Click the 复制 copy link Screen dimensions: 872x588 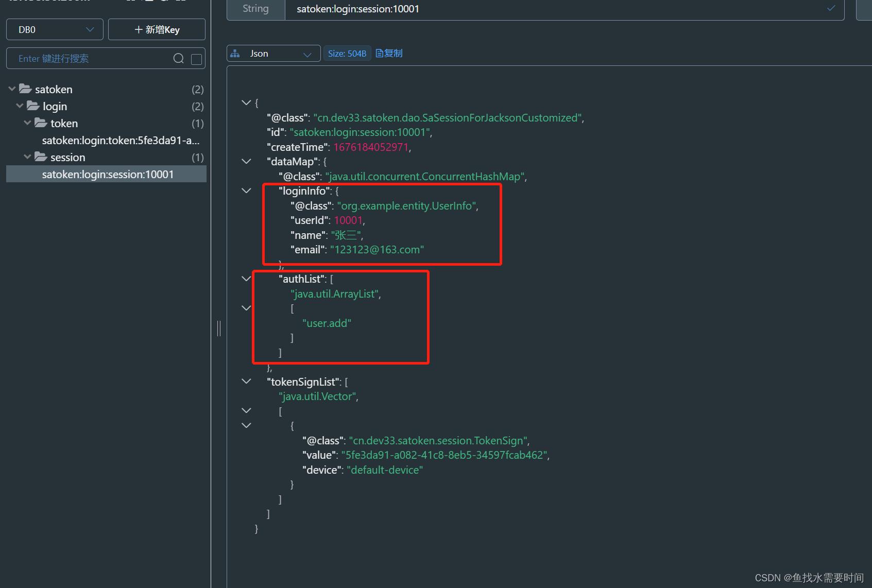(x=389, y=53)
